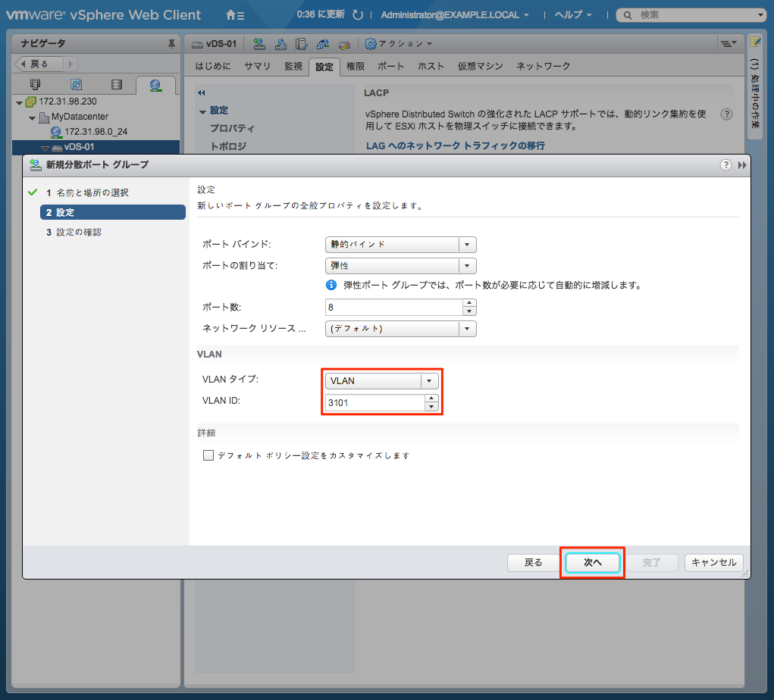Go to wizard step 1 名前と場所の選択
Viewport: 774px width, 700px height.
87,192
